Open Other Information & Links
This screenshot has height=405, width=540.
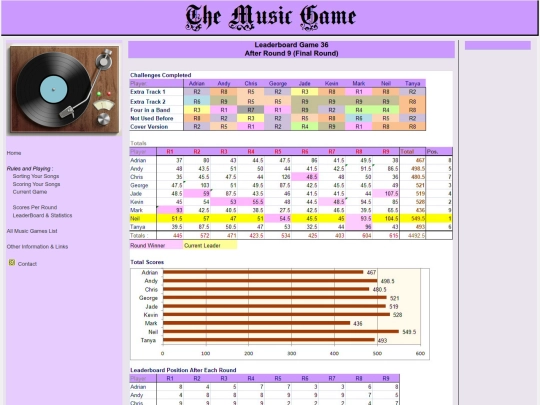(37, 247)
